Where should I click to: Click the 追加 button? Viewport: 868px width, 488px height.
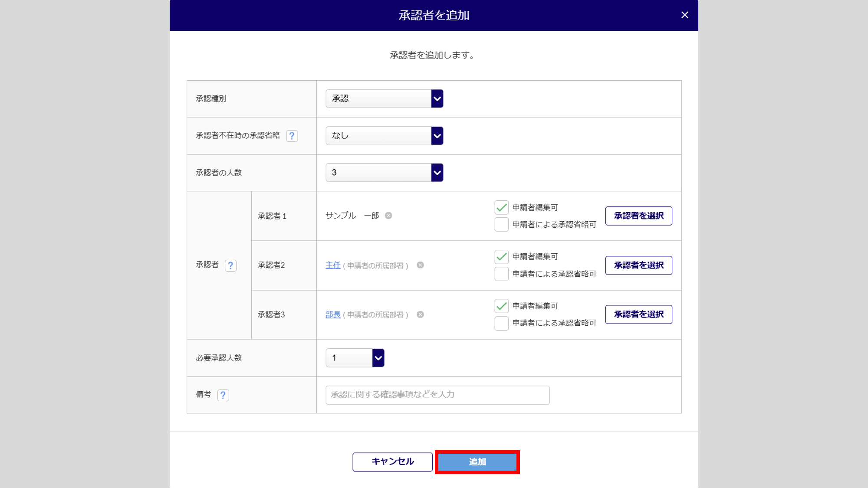[477, 462]
